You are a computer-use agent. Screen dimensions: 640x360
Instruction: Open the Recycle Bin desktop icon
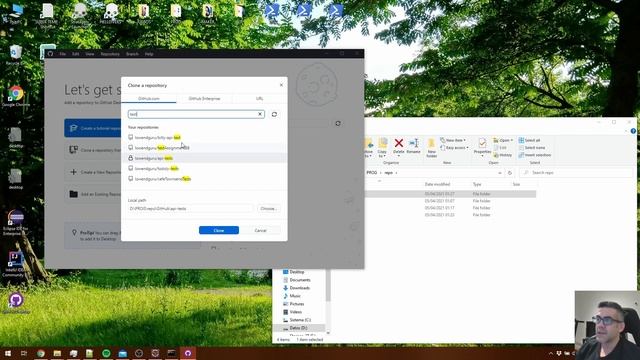point(15,55)
